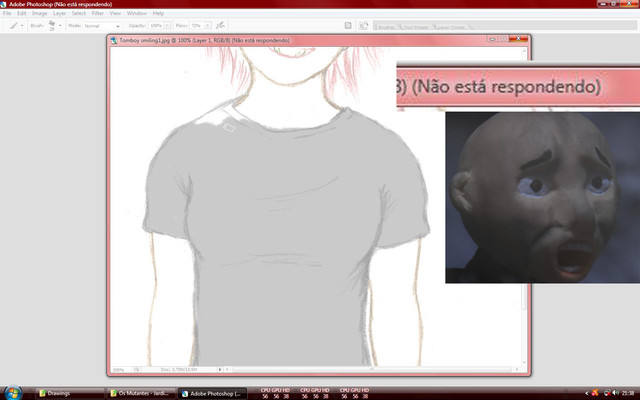Click the first CPU GPU HD monitor gadget

275,393
